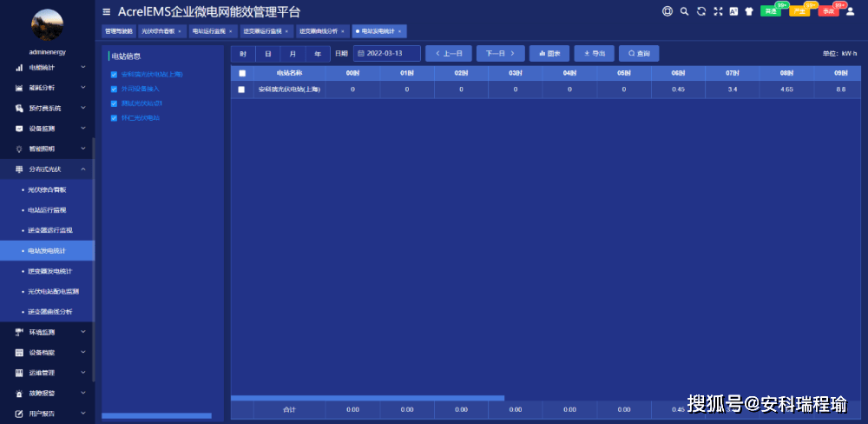Open 光伏综合看板 in the sidebar
Image resolution: width=868 pixels, height=424 pixels.
coord(47,189)
